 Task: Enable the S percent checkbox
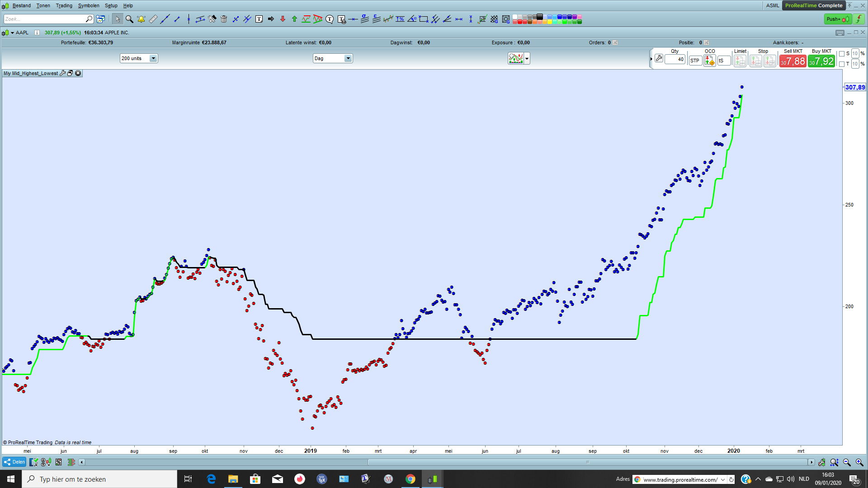pyautogui.click(x=842, y=54)
